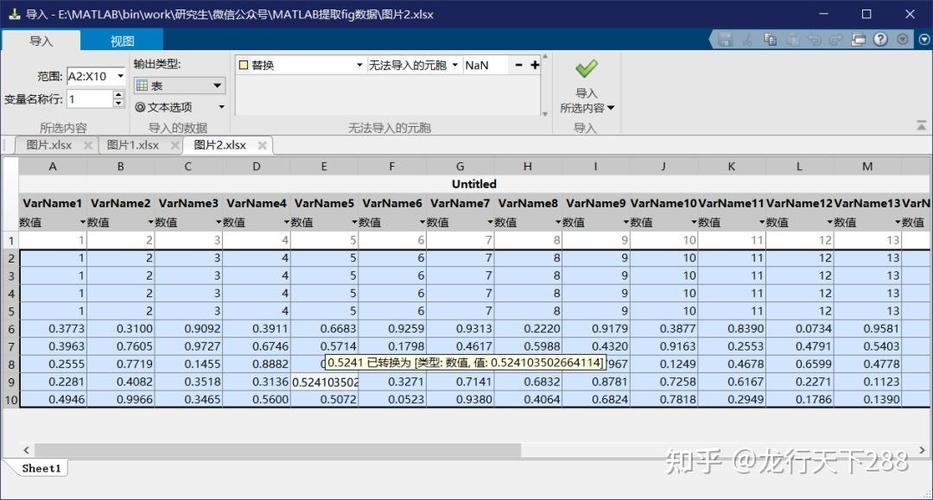Open the 数值 type dropdown under VarName5

tap(354, 222)
